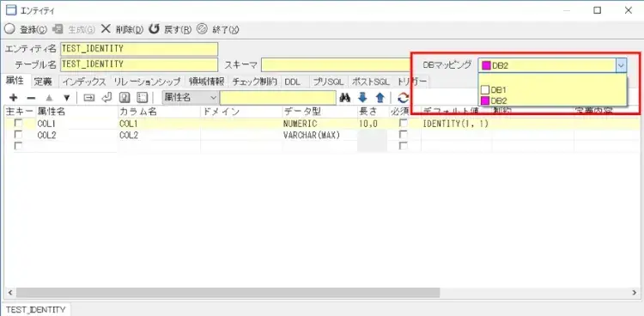Toggle 必須 checkbox for COL2

pos(404,134)
